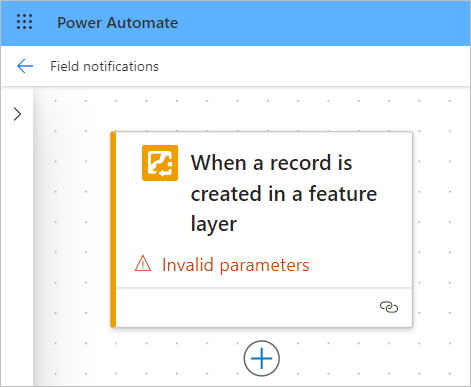
Task: Expand the left side panel chevron
Action: 17,114
